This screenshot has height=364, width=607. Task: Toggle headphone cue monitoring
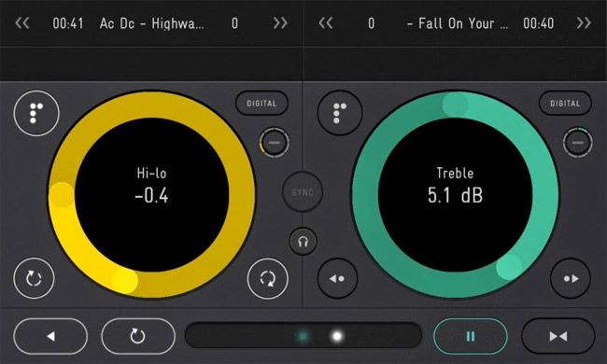point(303,242)
